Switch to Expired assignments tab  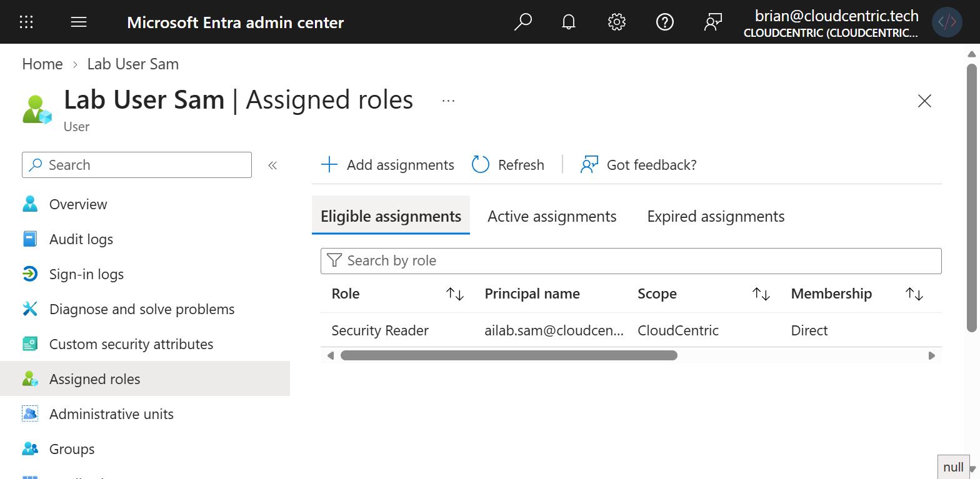(716, 216)
